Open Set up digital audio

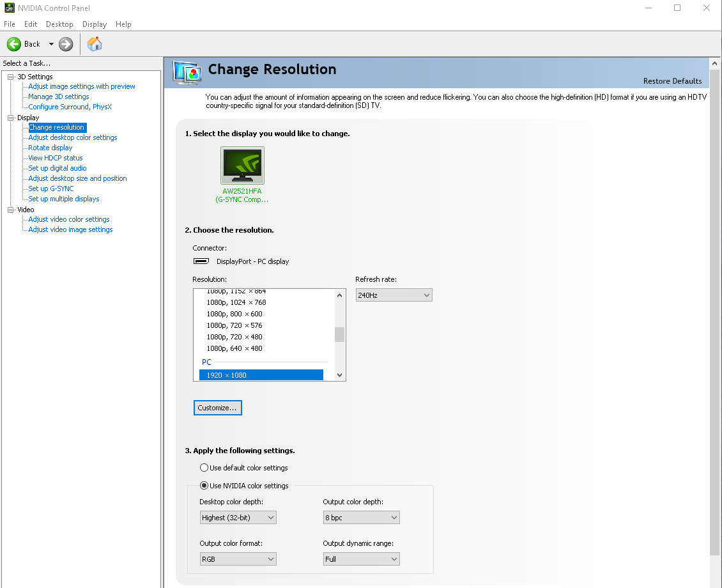(57, 169)
